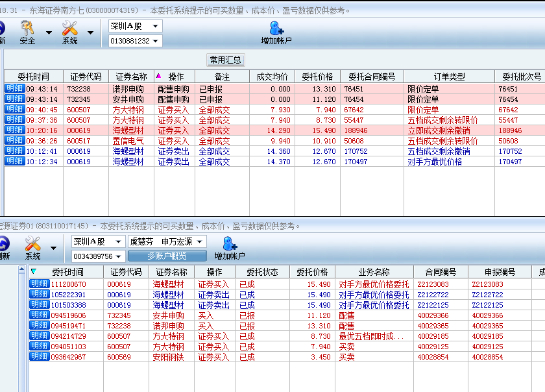Open 明细 for order 093642967
Screen dimensions: 545x392
tap(40, 357)
